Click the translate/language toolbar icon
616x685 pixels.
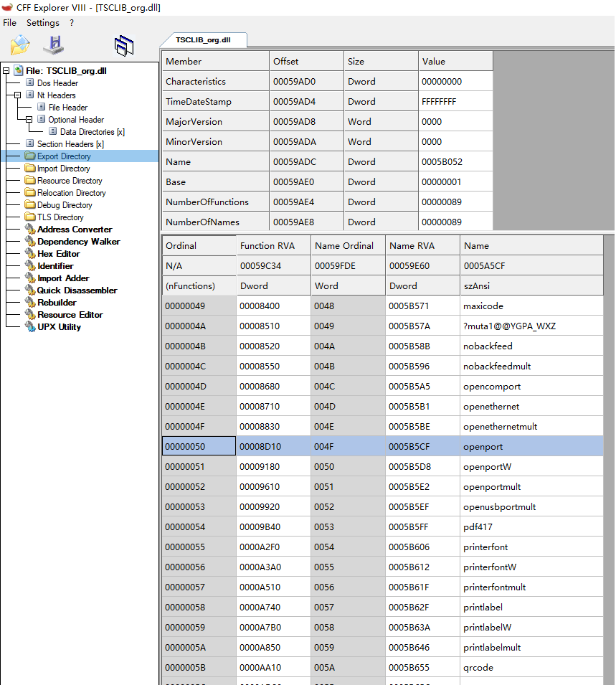click(123, 44)
